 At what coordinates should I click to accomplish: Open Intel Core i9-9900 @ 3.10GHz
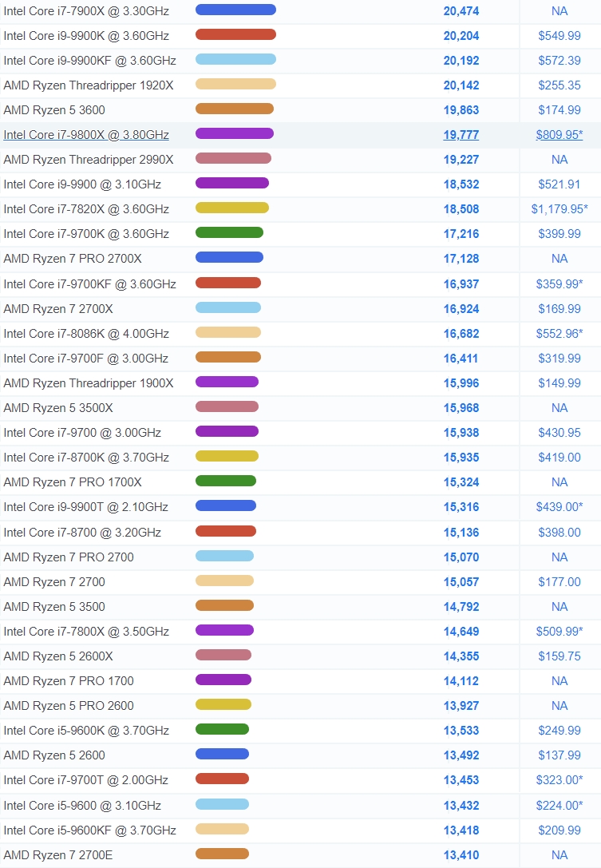82,184
